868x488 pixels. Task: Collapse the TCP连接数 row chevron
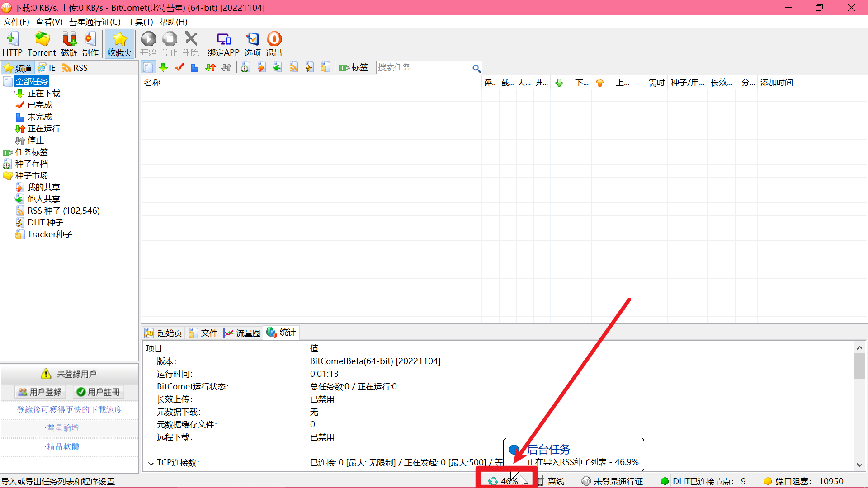click(x=151, y=463)
